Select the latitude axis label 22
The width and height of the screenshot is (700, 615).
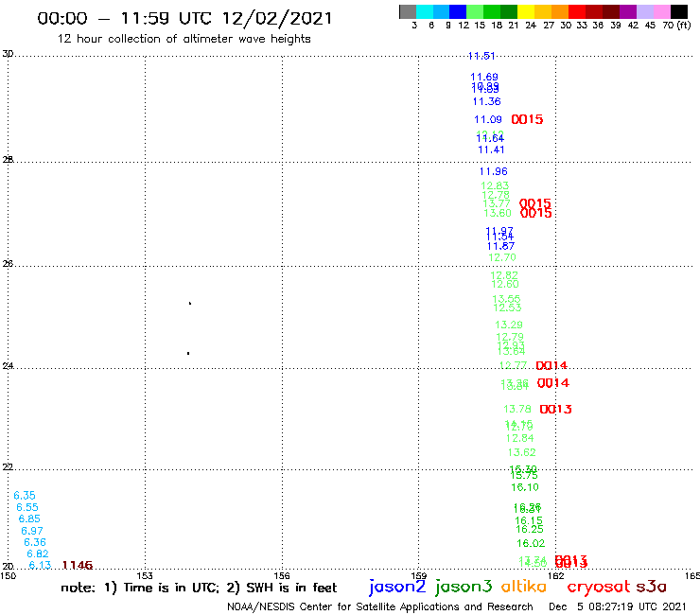click(8, 466)
